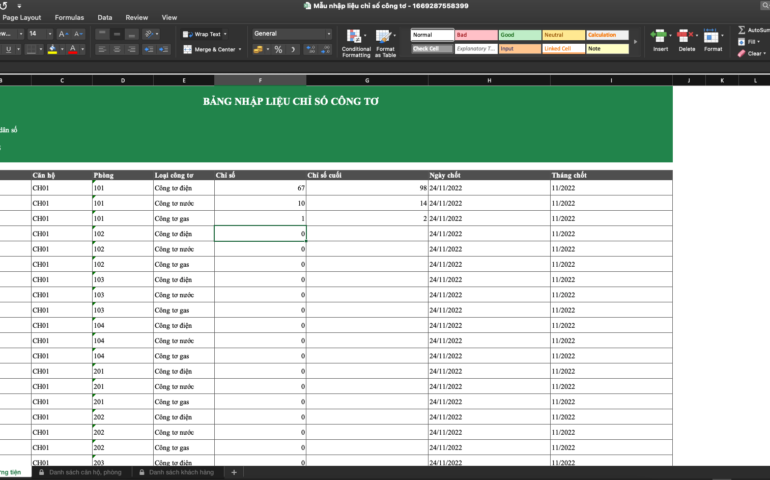770x480 pixels.
Task: Expand the Merge & Center dropdown arrow
Action: click(240, 49)
